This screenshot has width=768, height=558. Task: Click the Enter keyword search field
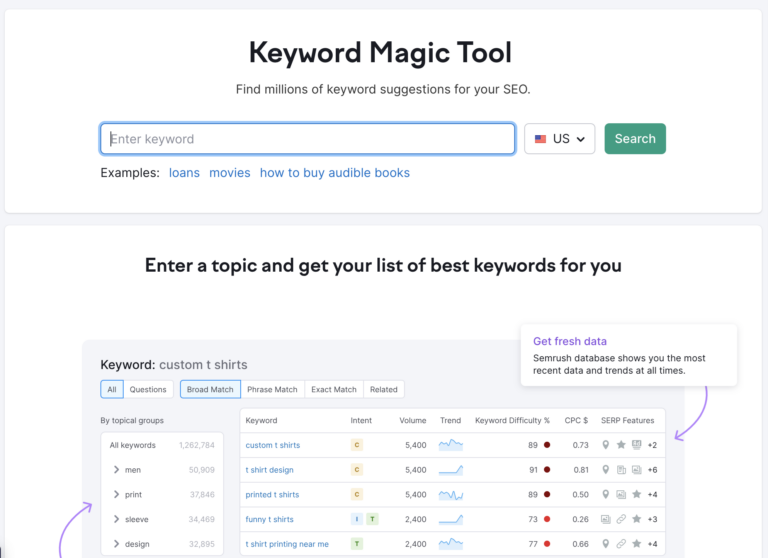click(x=308, y=139)
